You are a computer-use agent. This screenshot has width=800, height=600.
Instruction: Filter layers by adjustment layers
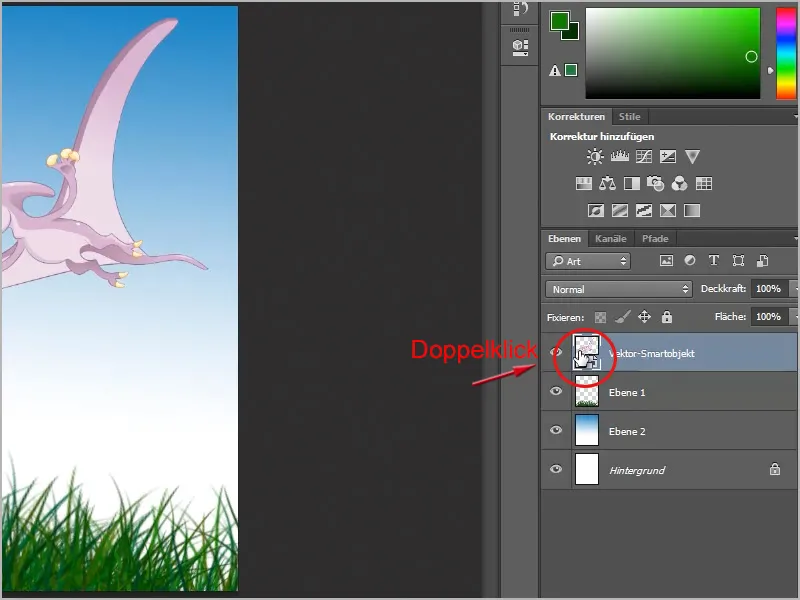[x=690, y=261]
